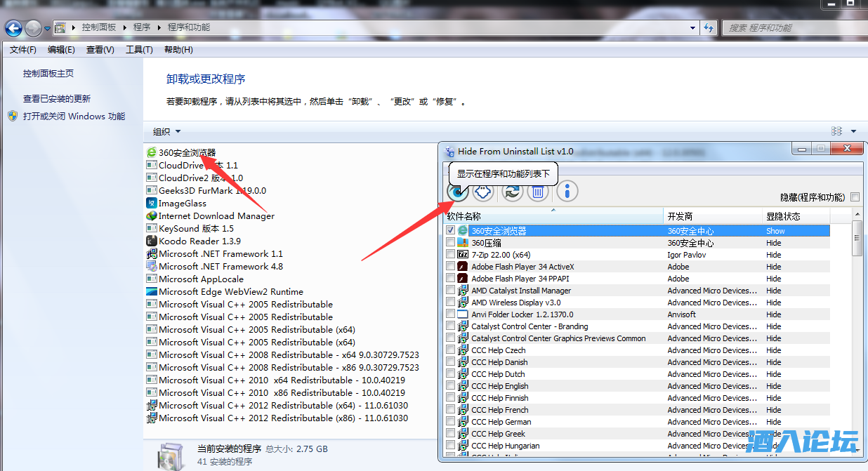Check the 360压缩 row checkbox
The width and height of the screenshot is (868, 471).
450,242
